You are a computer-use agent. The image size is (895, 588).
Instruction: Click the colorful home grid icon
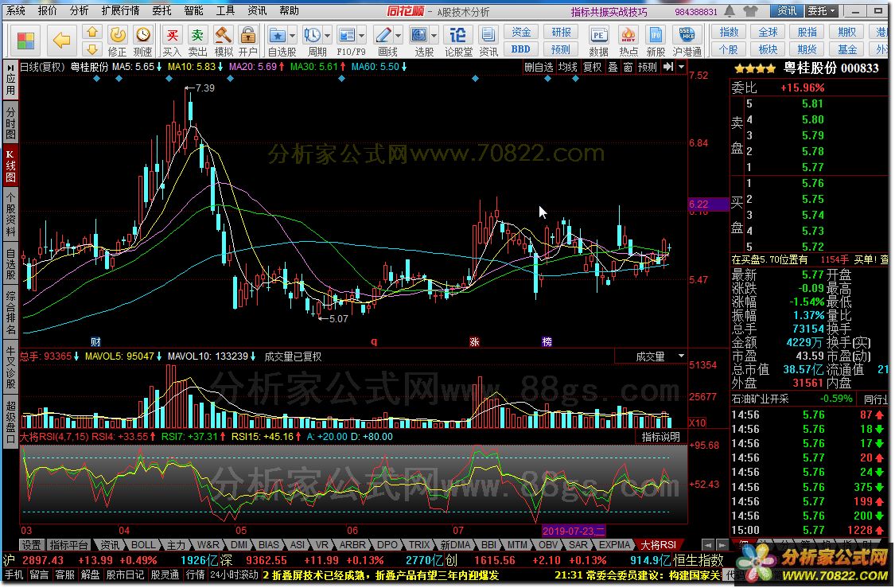[25, 41]
